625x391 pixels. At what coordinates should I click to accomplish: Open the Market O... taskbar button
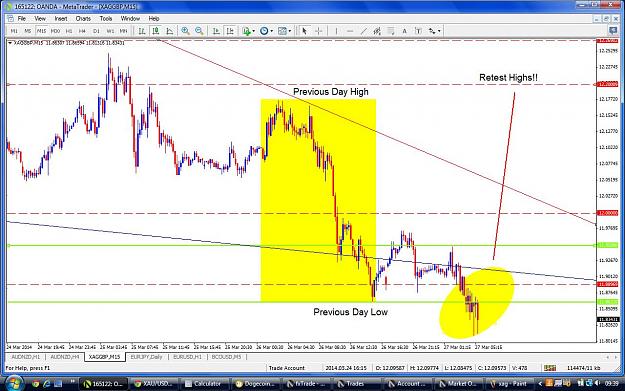(x=458, y=384)
